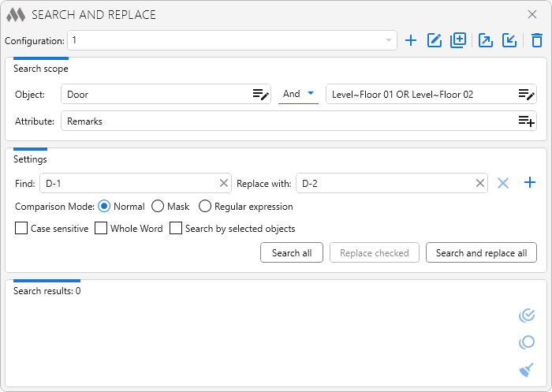Image resolution: width=552 pixels, height=392 pixels.
Task: Add a new configuration with plus icon
Action: pyautogui.click(x=410, y=40)
